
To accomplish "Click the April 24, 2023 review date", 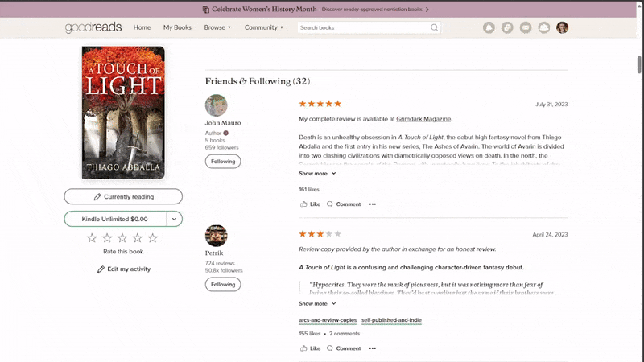I will (550, 234).
